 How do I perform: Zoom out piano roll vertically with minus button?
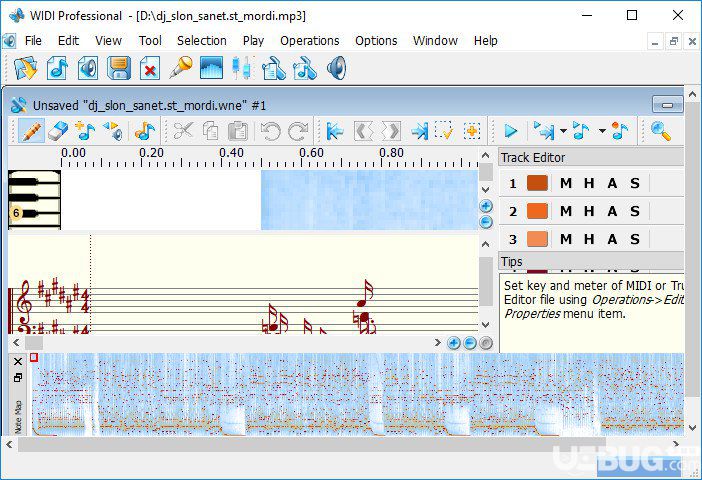(486, 222)
